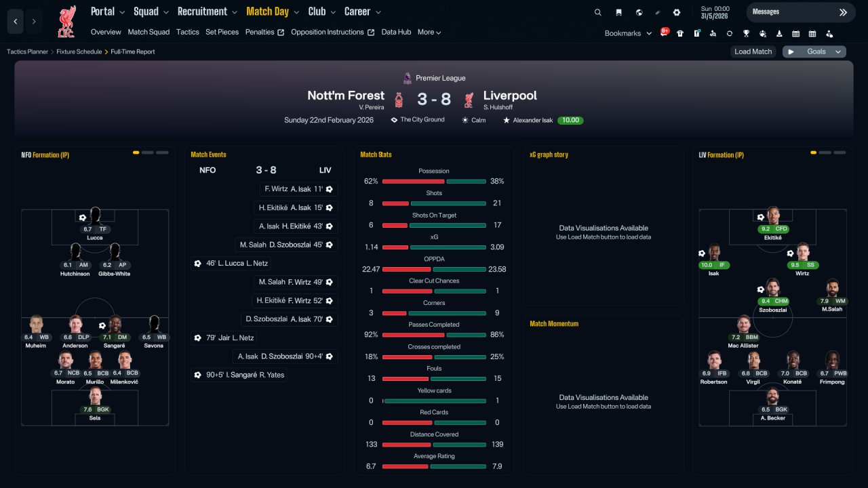Open the Recruitment menu
Viewport: 868px width, 488px height.
(x=208, y=12)
